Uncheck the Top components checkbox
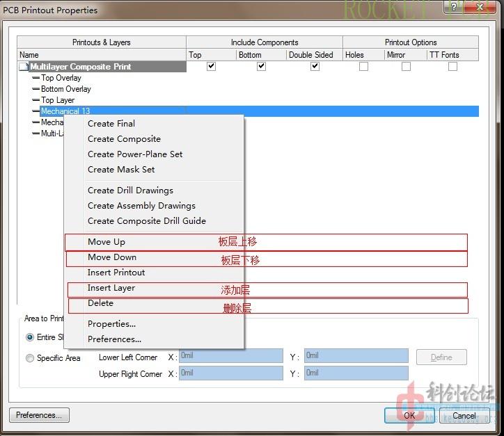Screen dimensions: 504x436 click(212, 67)
